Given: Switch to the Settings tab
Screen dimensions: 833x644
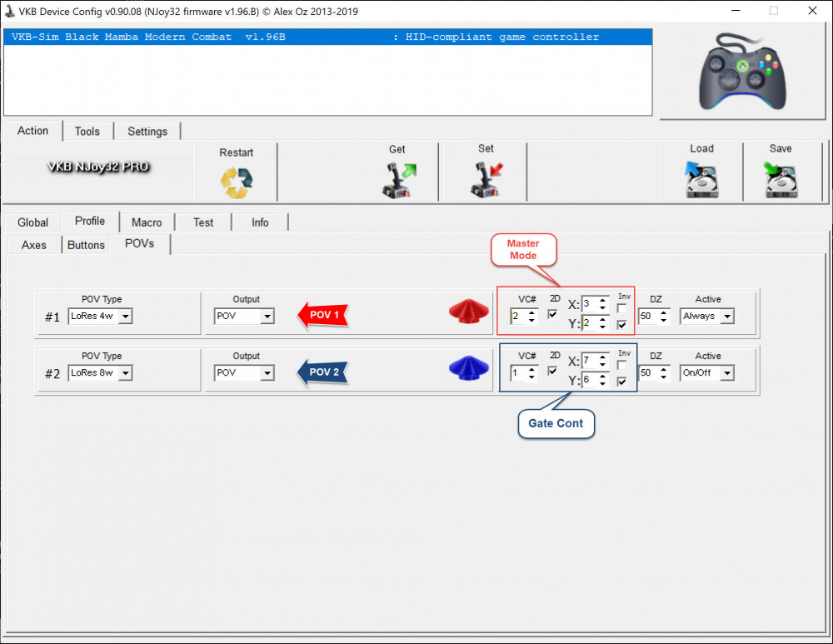Looking at the screenshot, I should [147, 132].
